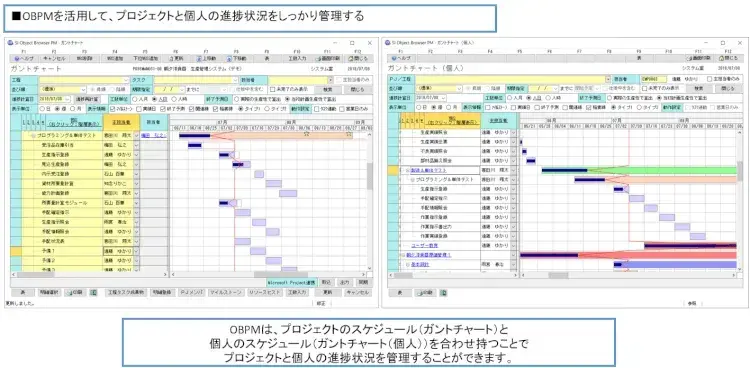Click 画面印刷 in the ガントチャート(個人) window

[699, 58]
